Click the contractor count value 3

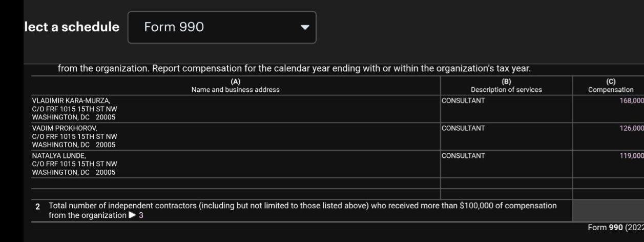click(141, 215)
